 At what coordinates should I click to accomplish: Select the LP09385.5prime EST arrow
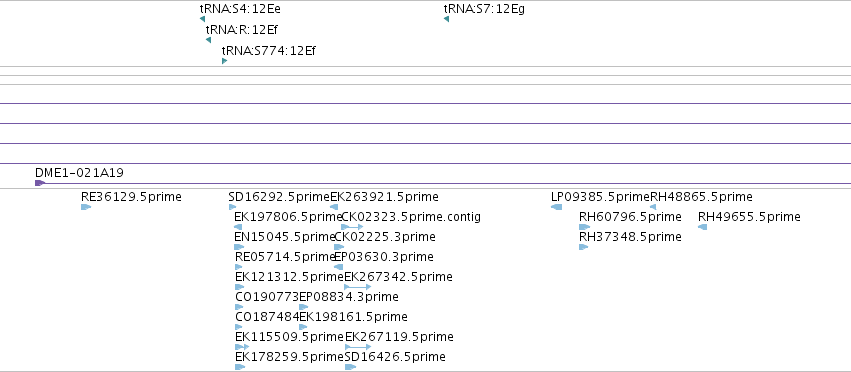(x=556, y=207)
